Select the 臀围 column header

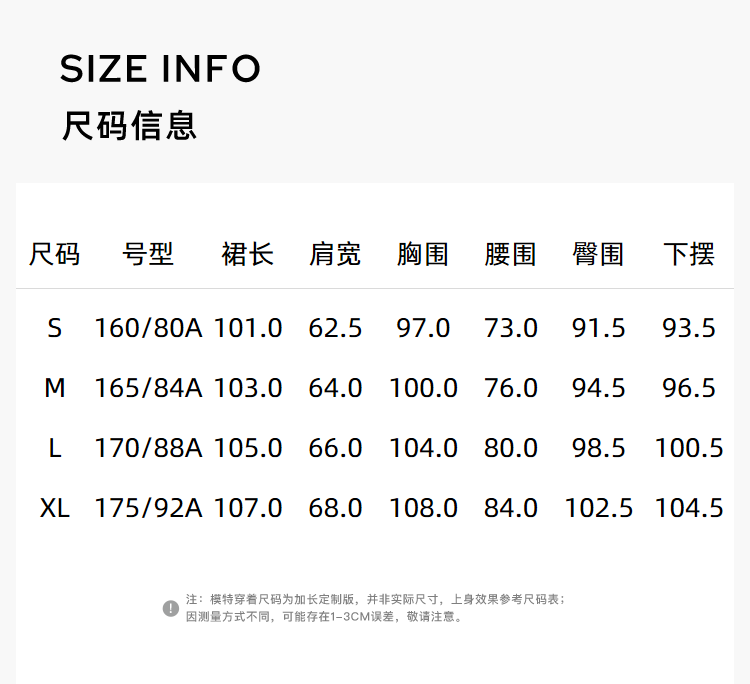599,254
